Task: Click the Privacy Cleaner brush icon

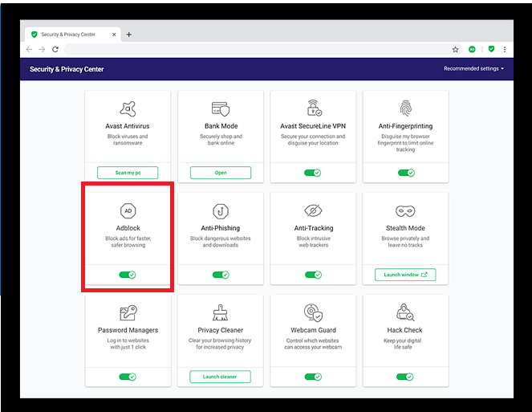Action: [x=220, y=312]
